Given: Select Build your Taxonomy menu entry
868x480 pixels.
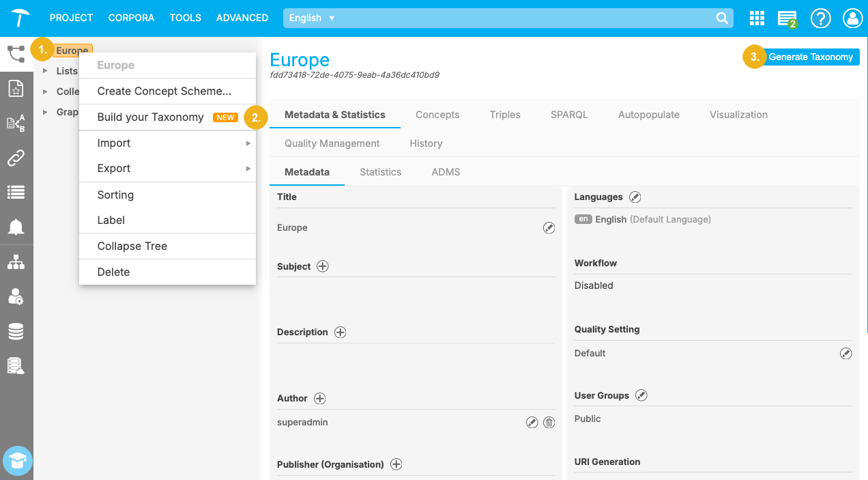Looking at the screenshot, I should 151,117.
